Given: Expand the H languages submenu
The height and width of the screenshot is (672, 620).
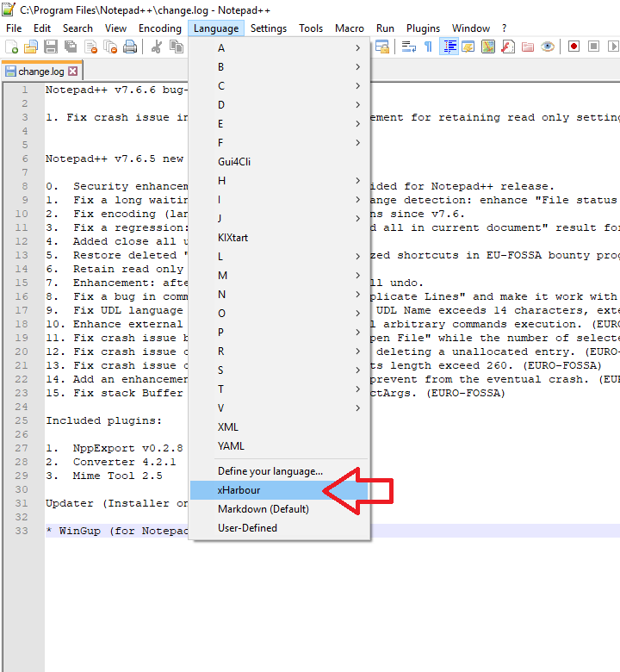Looking at the screenshot, I should (x=279, y=180).
